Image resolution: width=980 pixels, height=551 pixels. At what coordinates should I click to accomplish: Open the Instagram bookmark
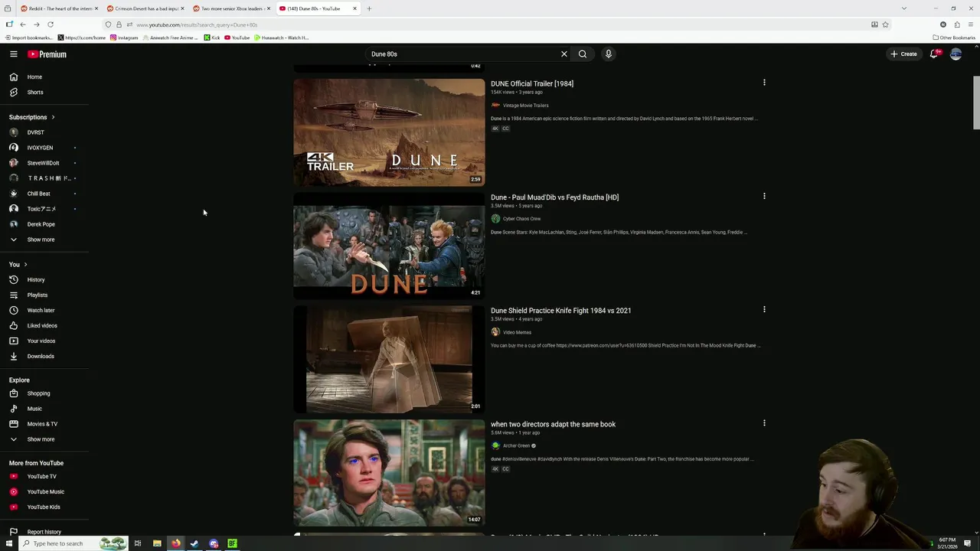[x=124, y=37]
